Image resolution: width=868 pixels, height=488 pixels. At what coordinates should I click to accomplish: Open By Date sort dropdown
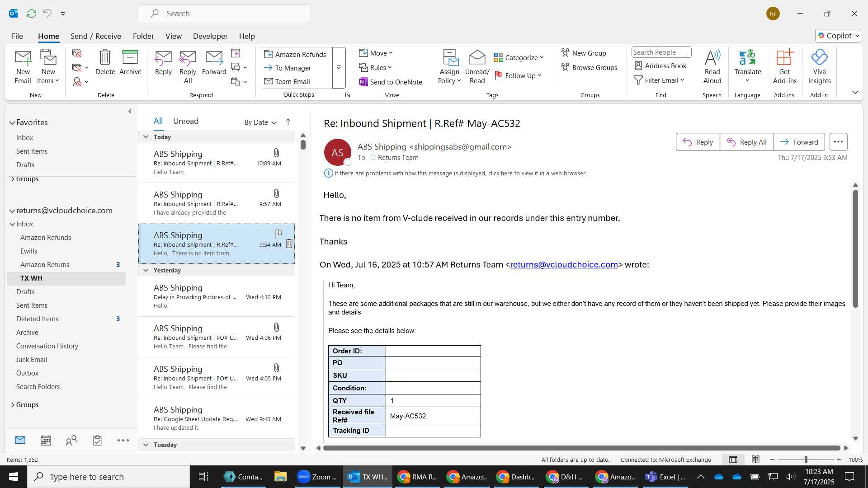click(260, 122)
